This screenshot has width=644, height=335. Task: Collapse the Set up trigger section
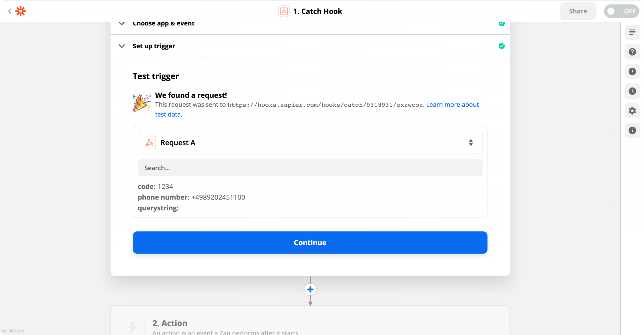122,46
